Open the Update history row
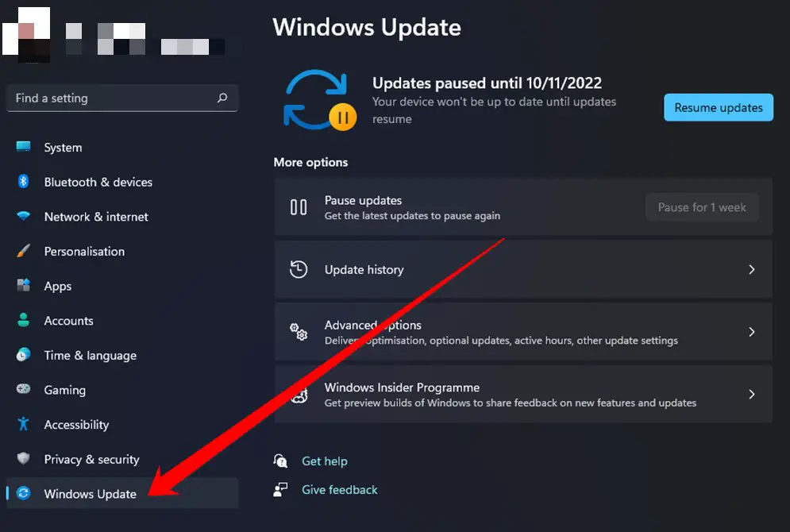This screenshot has width=790, height=532. 523,269
